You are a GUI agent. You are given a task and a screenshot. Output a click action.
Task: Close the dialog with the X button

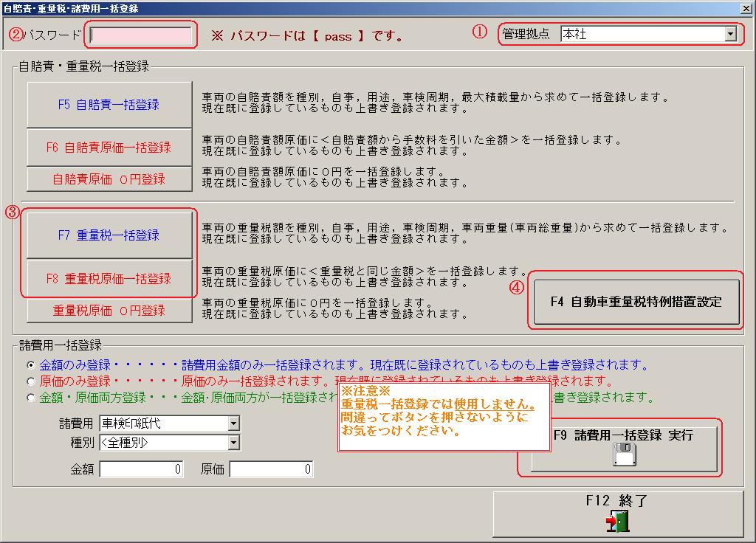(746, 8)
